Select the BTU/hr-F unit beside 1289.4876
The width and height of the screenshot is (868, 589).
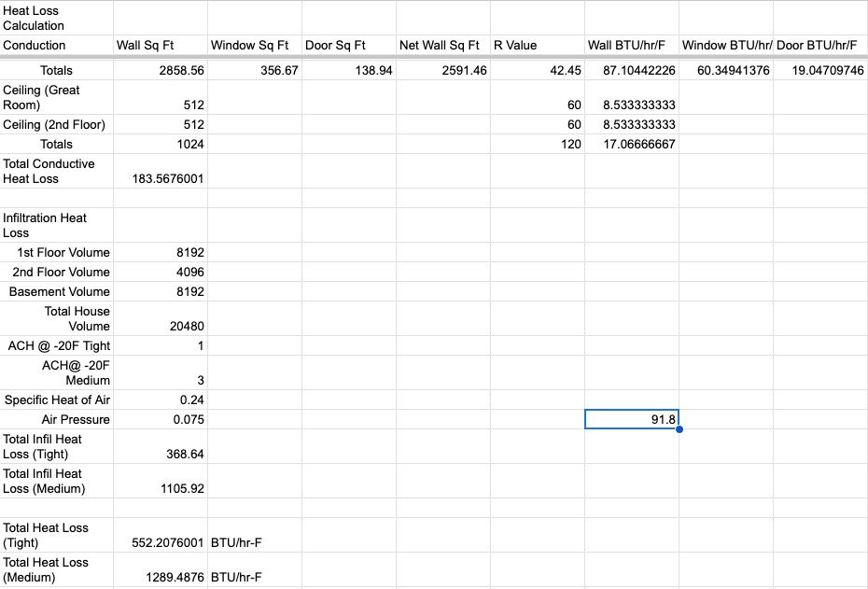(x=255, y=569)
